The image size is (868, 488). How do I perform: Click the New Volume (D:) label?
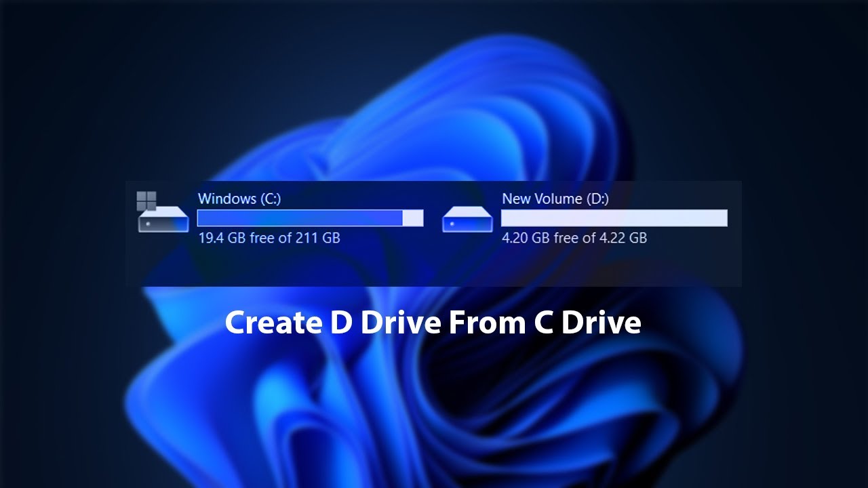[x=555, y=199]
